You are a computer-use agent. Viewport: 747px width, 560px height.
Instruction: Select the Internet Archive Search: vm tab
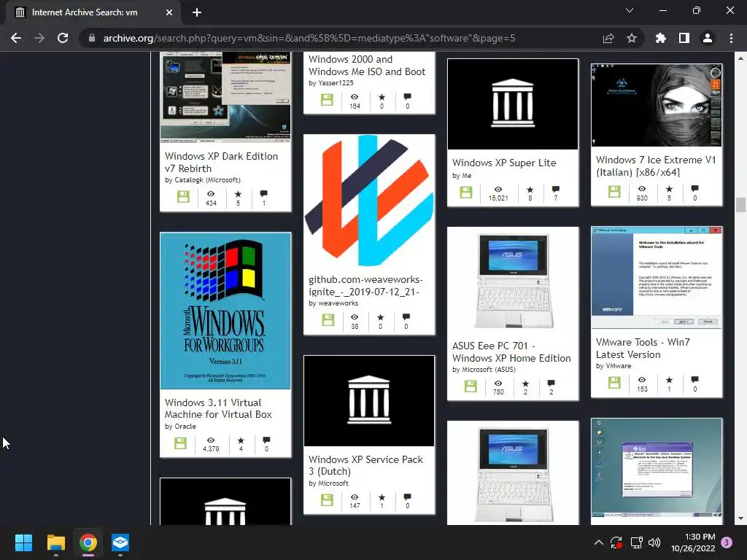(x=93, y=12)
